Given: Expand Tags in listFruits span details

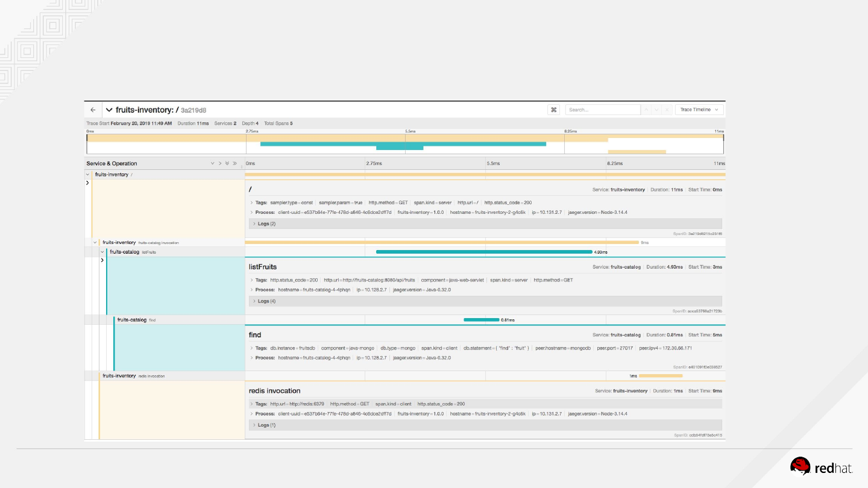Looking at the screenshot, I should click(x=260, y=280).
